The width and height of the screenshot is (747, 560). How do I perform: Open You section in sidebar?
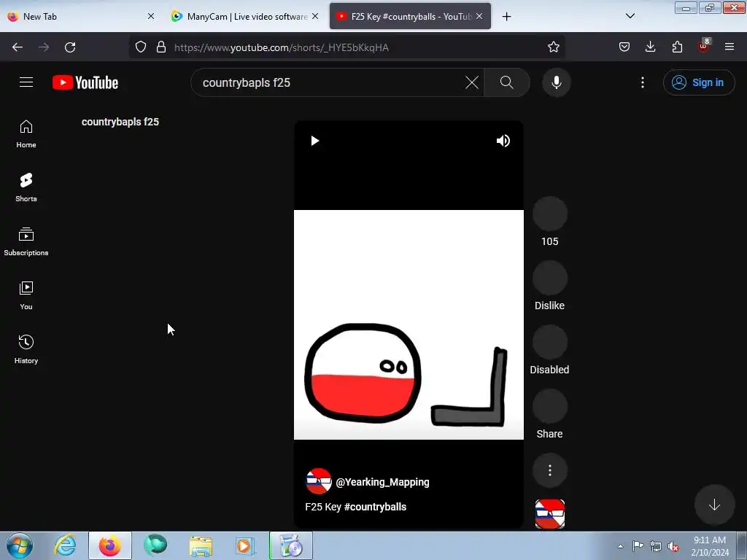26,295
